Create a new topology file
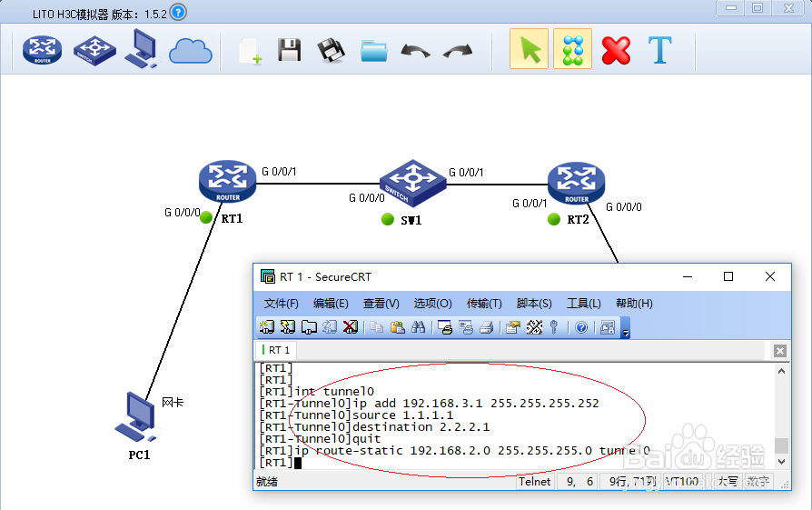Screen dimensions: 812x510 click(250, 51)
